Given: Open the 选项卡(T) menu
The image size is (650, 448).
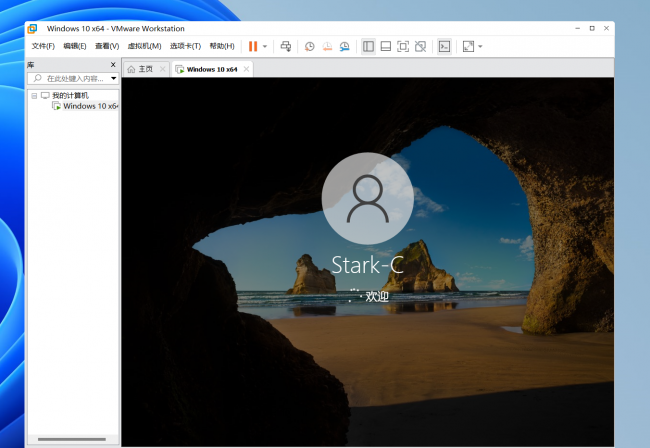Looking at the screenshot, I should 185,46.
